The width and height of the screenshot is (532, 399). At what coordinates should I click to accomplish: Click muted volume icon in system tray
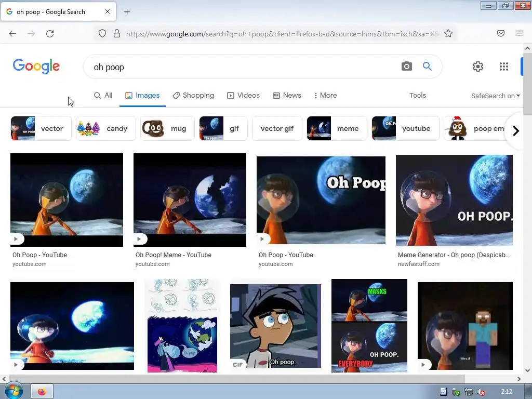[481, 392]
